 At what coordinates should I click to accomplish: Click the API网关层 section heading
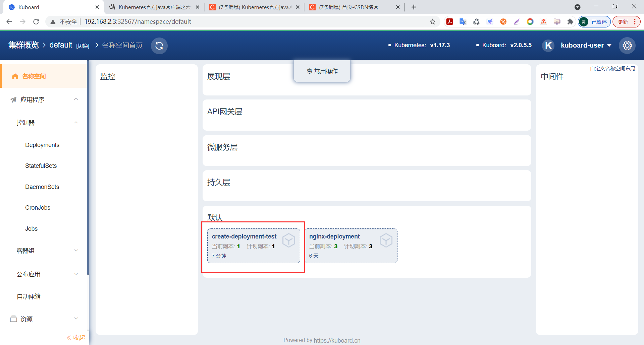(225, 112)
